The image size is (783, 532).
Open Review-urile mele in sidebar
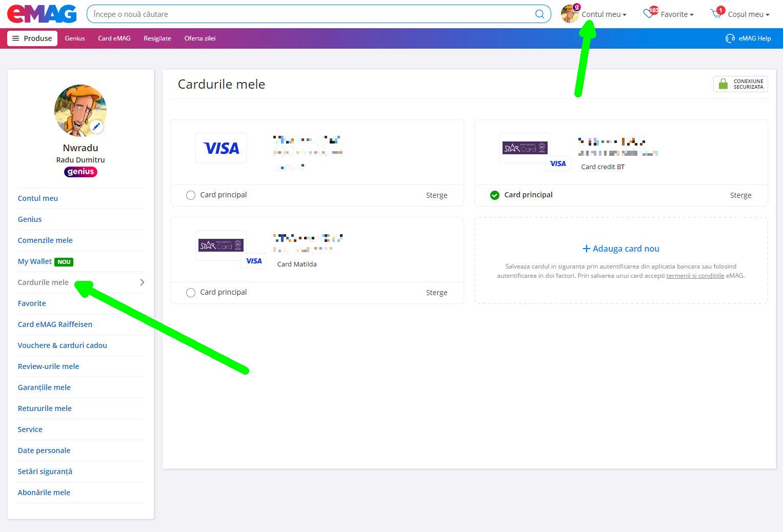(49, 366)
